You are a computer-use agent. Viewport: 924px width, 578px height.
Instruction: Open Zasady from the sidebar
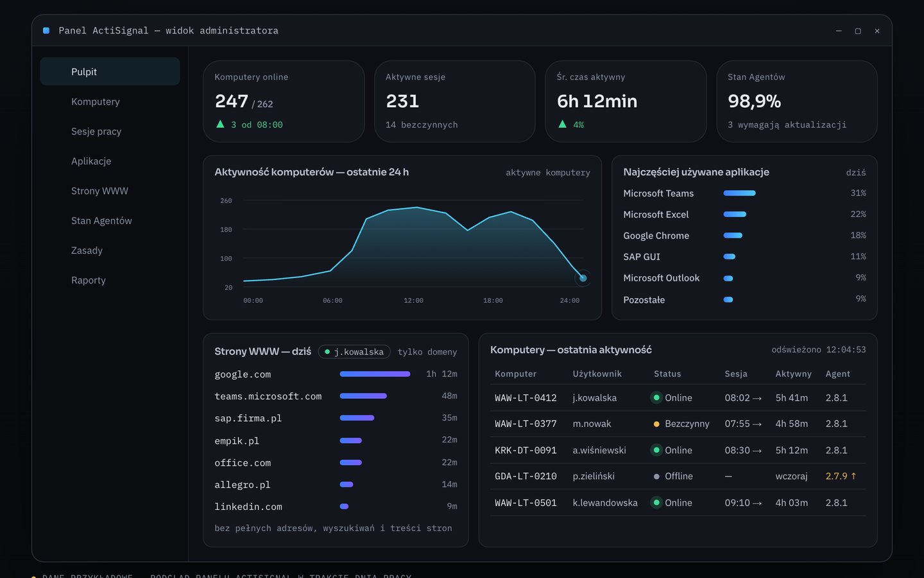point(110,250)
